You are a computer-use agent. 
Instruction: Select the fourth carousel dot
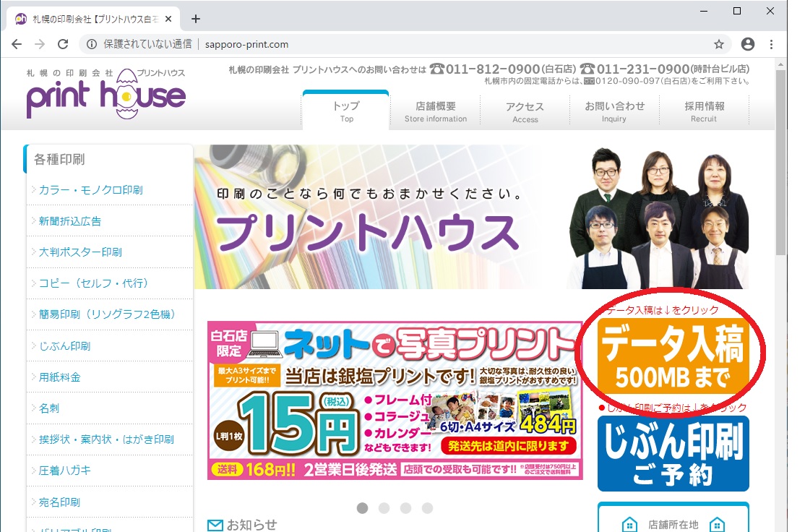click(x=427, y=508)
